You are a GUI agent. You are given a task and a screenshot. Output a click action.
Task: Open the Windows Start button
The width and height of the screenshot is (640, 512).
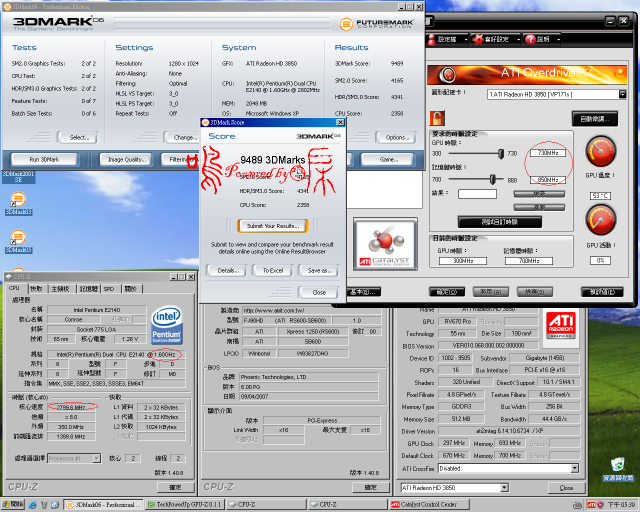pos(13,505)
